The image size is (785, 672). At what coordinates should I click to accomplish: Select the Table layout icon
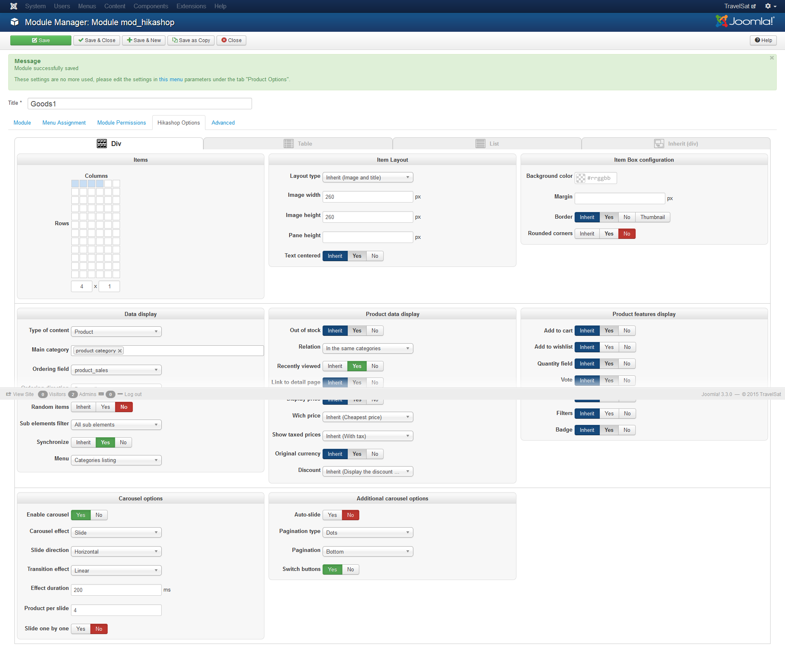pos(289,144)
